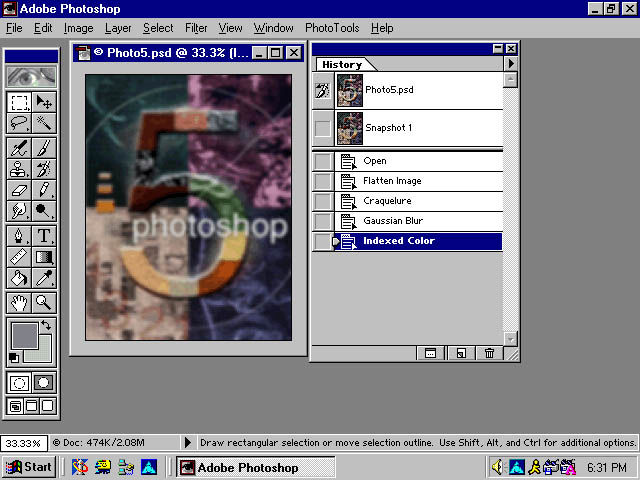Image resolution: width=640 pixels, height=480 pixels.
Task: Set history brush source to Gaussian Blur
Action: click(x=322, y=221)
